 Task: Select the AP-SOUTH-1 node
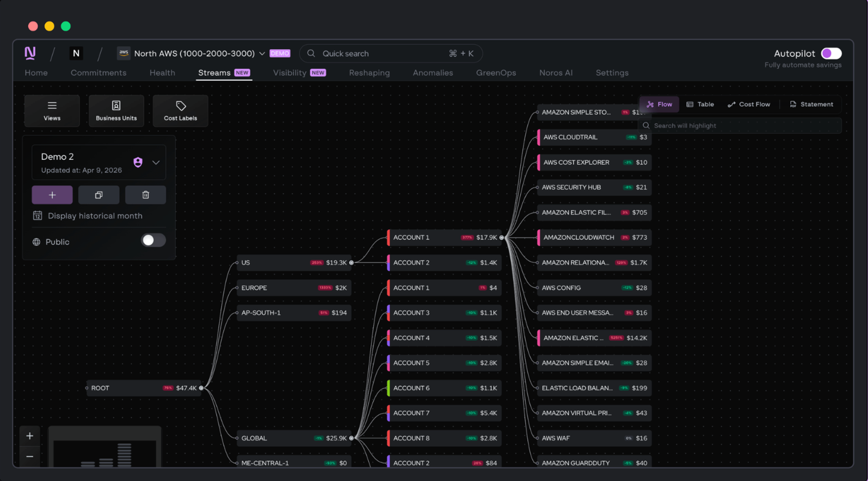coord(294,313)
